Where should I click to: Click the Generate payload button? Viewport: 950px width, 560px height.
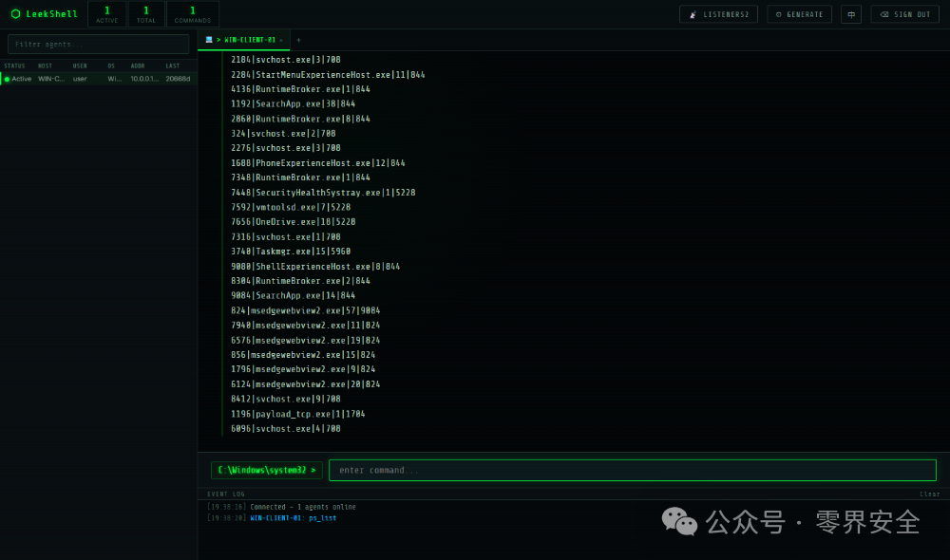click(x=799, y=14)
